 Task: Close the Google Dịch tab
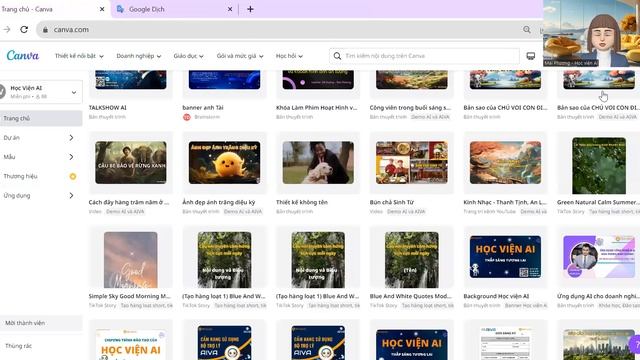230,9
